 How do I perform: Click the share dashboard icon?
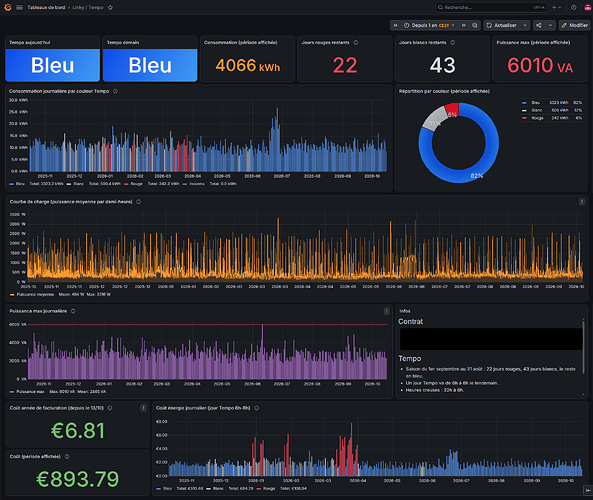coord(539,25)
